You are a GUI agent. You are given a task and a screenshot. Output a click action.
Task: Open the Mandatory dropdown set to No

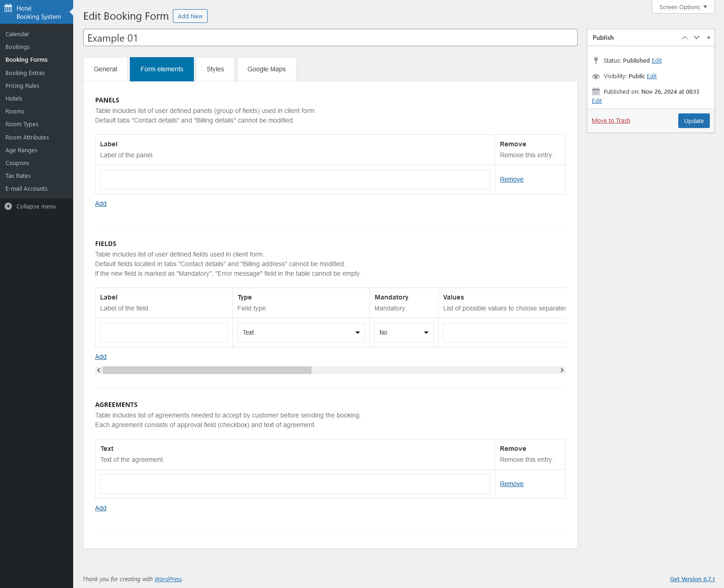coord(404,332)
